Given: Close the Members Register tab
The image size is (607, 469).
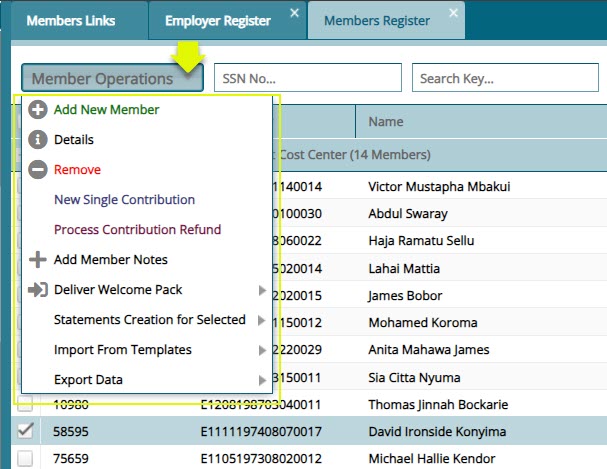Looking at the screenshot, I should 454,13.
